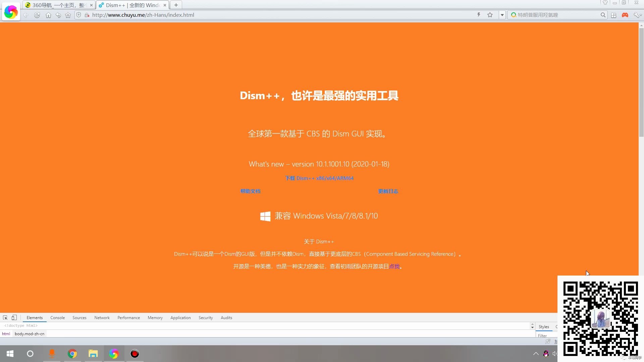Viewport: 644px width, 362px height.
Task: Click the magnifier search icon
Action: (603, 15)
